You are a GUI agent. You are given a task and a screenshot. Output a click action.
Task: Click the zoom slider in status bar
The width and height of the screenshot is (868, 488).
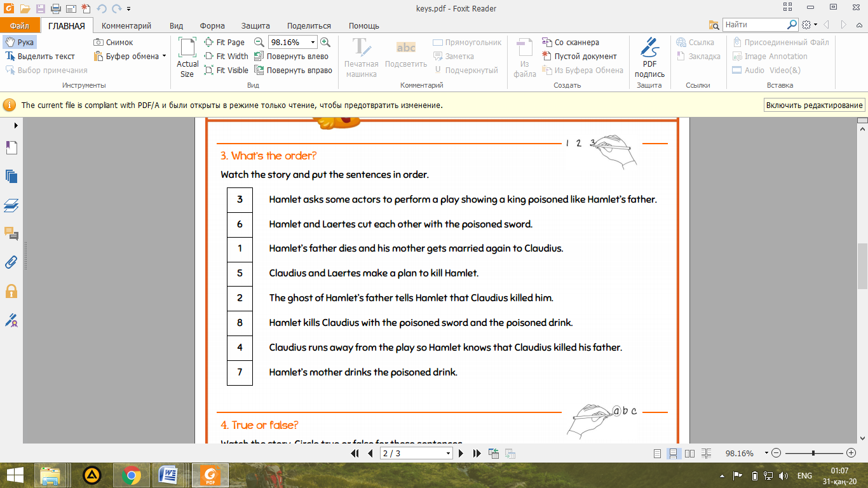[x=813, y=454]
